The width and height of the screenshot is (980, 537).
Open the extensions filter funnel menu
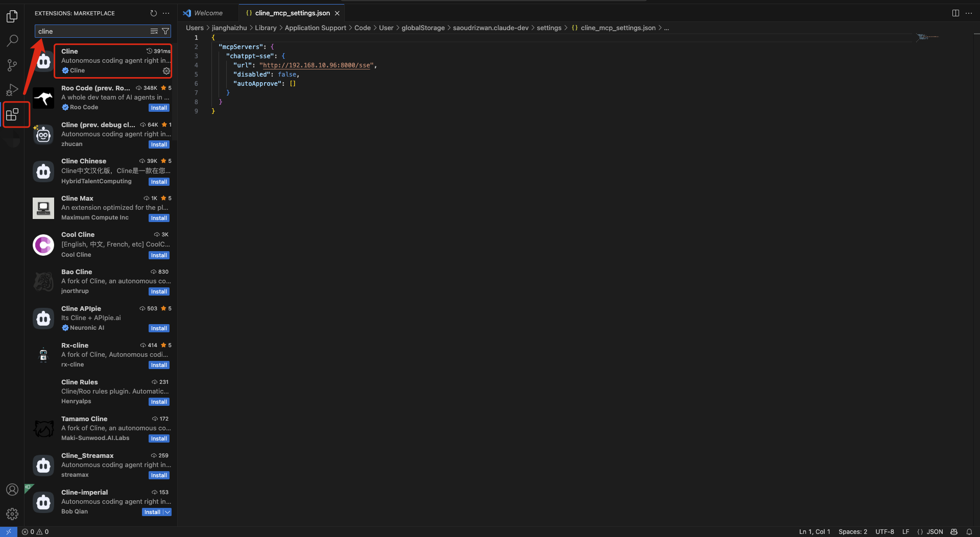coord(165,31)
